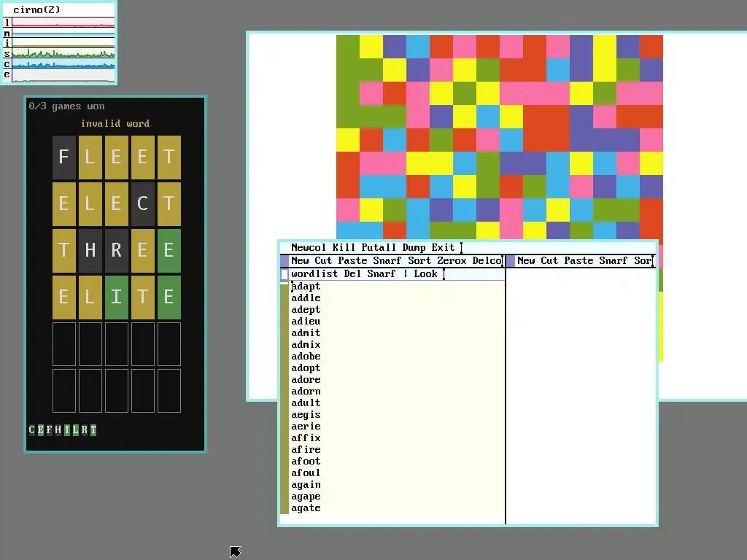Click Sort in the left column tag
The height and width of the screenshot is (560, 747).
[419, 260]
